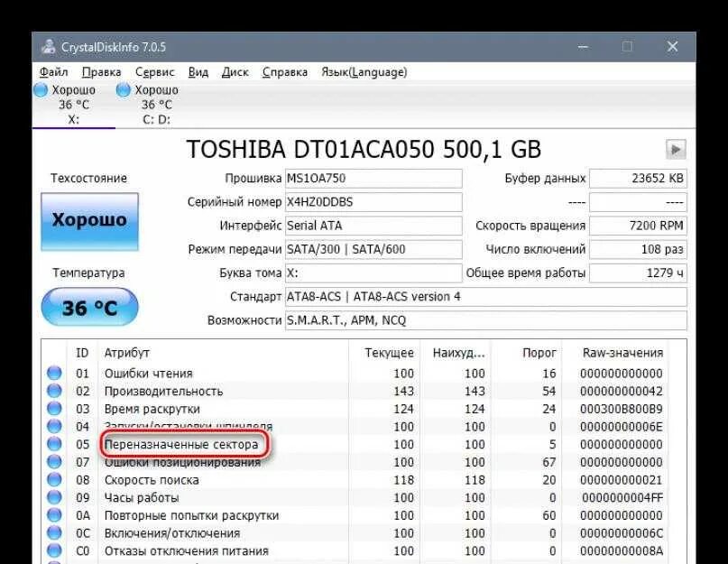
Task: Open the Вид menu
Action: click(198, 72)
